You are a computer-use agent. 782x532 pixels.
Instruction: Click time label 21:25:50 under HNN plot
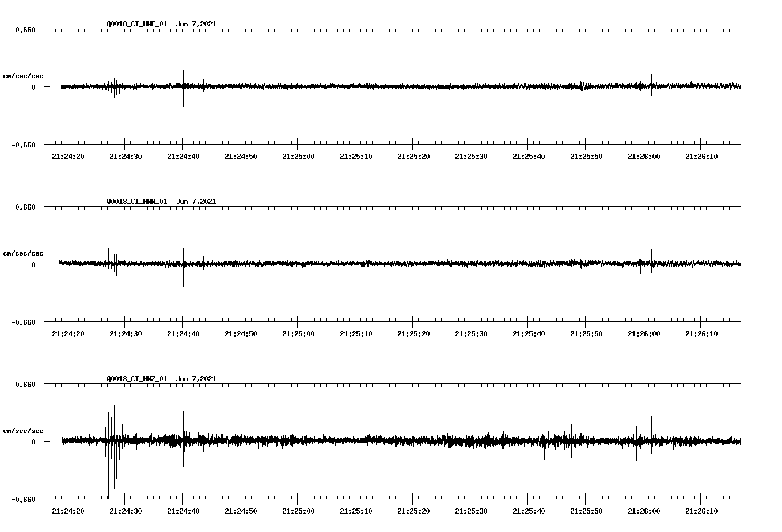click(586, 333)
